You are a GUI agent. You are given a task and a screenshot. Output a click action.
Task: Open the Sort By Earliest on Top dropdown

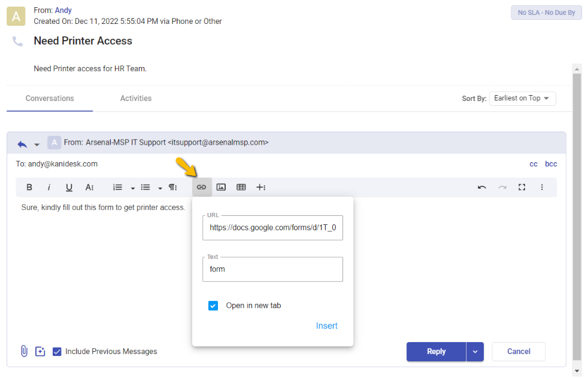coord(522,99)
